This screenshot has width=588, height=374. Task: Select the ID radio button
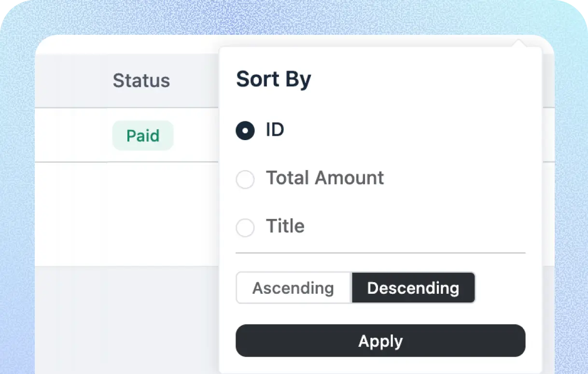pyautogui.click(x=245, y=130)
